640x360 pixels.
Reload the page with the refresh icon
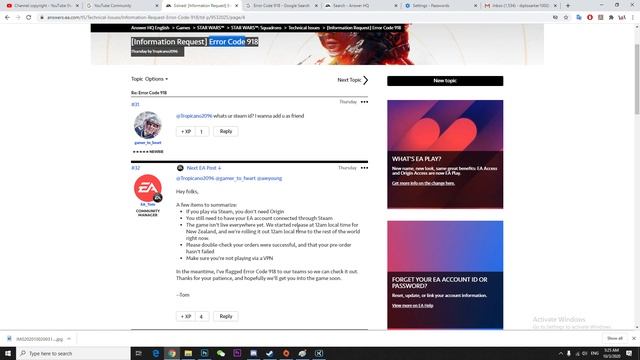pyautogui.click(x=29, y=18)
